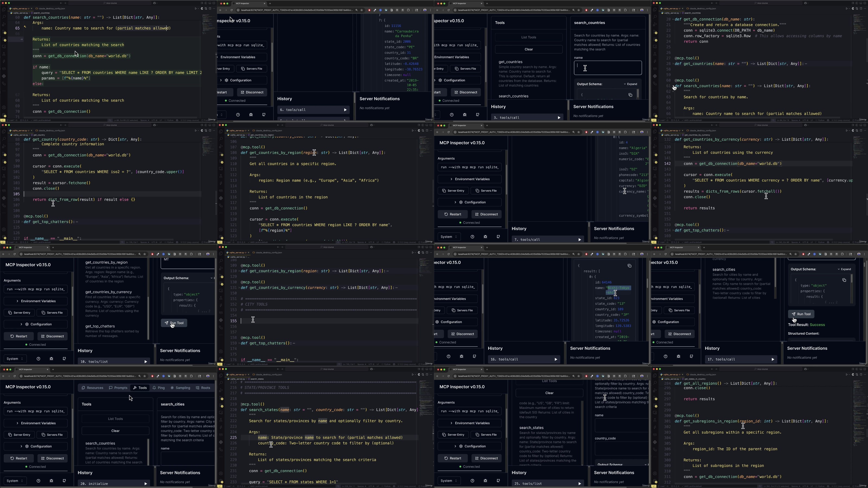This screenshot has height=488, width=868.
Task: Click bug icon in "17. tools/call" window
Action: click(678, 356)
